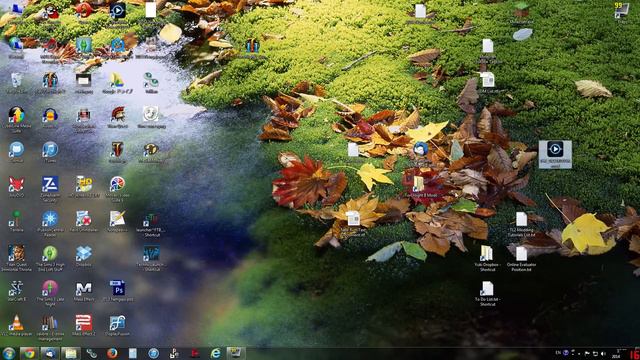Open the globe network desktop icon

[x=16, y=45]
